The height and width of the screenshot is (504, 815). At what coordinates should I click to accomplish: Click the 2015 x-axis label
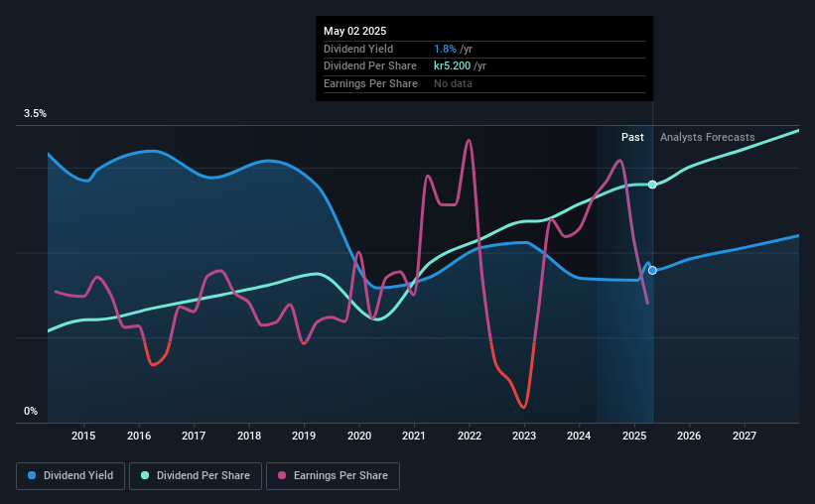[83, 436]
